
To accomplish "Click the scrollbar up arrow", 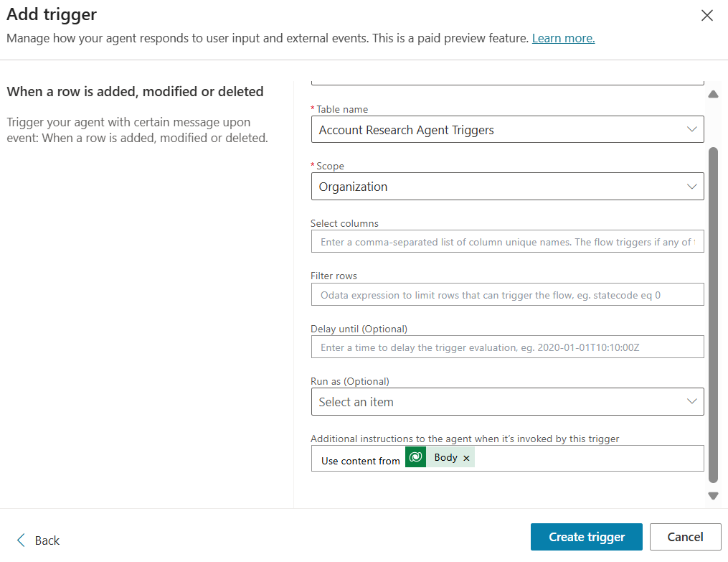I will click(713, 94).
